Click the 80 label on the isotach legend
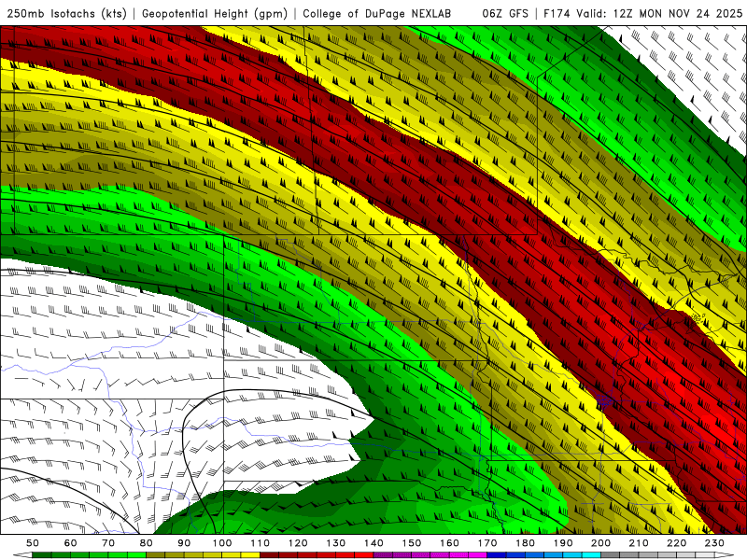This screenshot has width=747, height=560. coord(147,543)
